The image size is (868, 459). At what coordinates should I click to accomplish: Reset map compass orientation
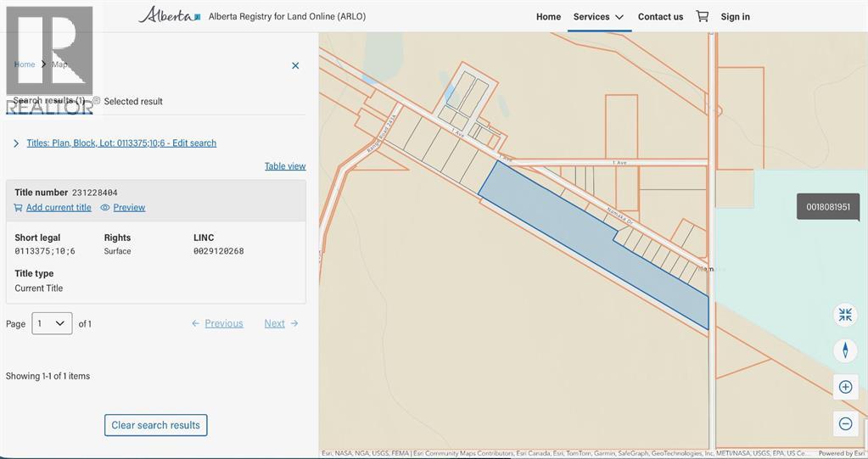[x=845, y=350]
